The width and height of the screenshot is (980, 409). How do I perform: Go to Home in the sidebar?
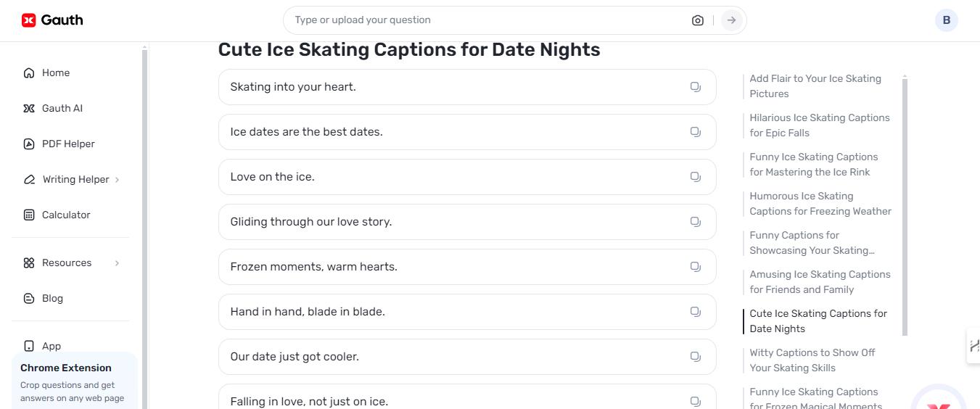coord(55,73)
